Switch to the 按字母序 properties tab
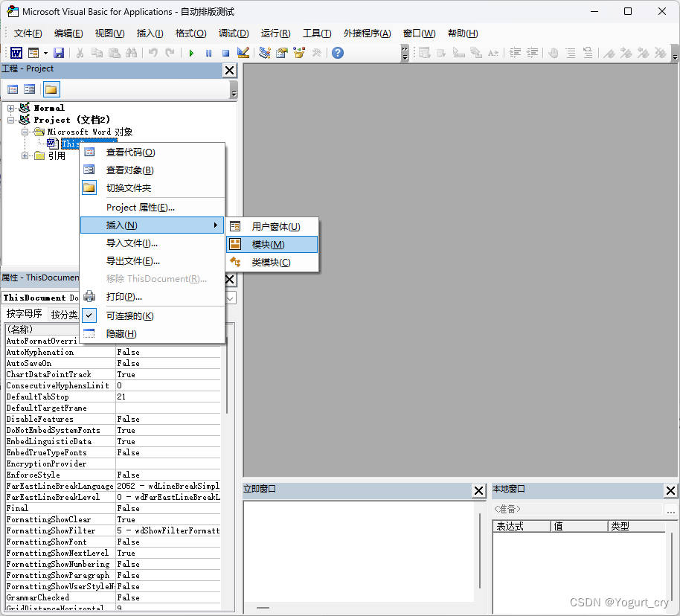680x616 pixels. pyautogui.click(x=25, y=314)
